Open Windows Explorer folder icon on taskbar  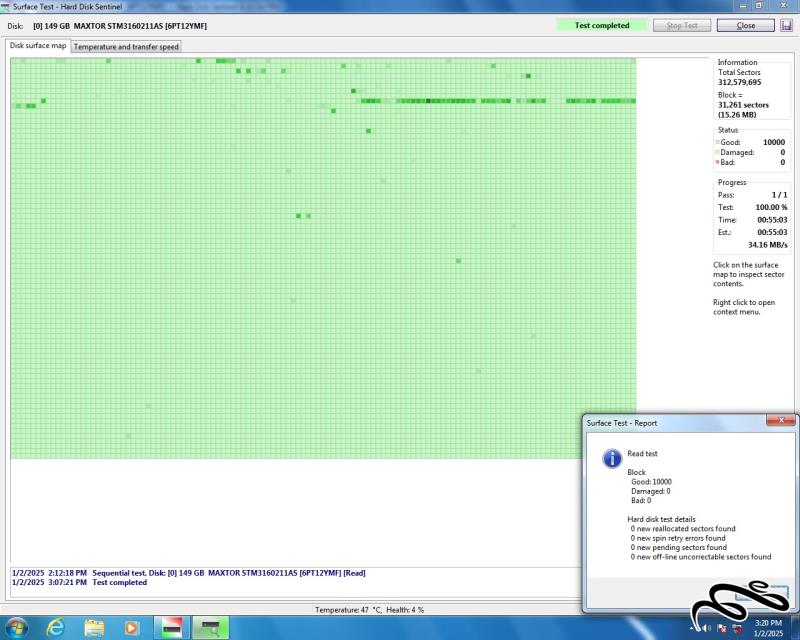tap(94, 628)
